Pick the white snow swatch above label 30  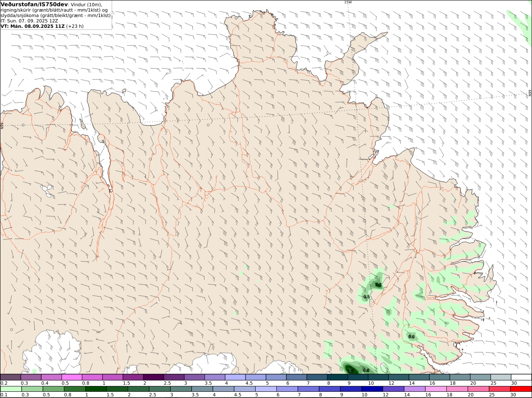(521, 377)
